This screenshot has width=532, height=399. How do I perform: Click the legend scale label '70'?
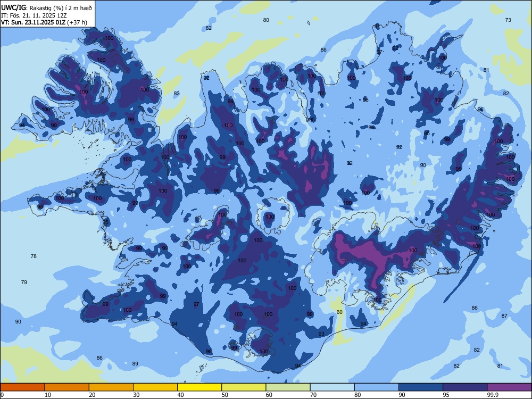(313, 395)
